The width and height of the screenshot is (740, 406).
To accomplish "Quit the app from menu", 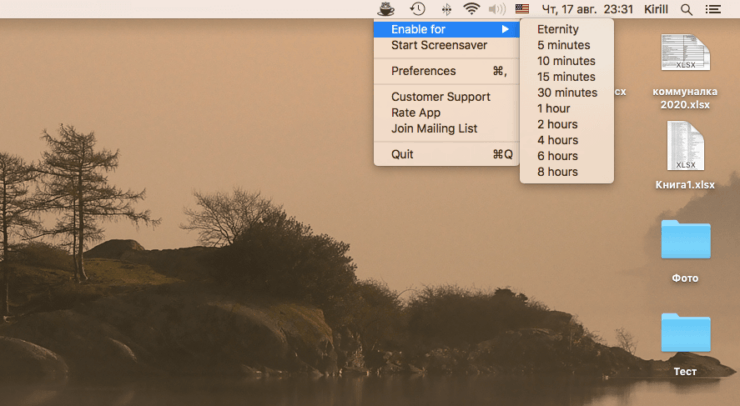I will point(402,155).
